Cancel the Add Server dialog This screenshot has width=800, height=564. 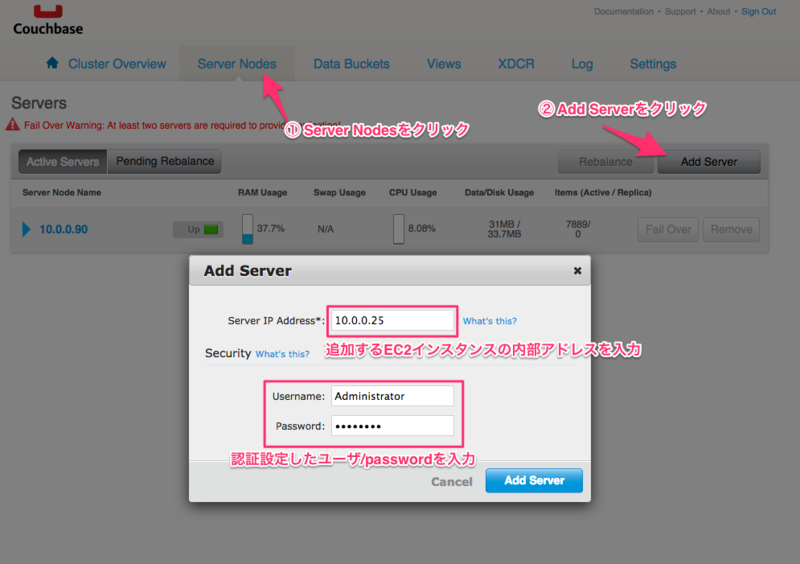[452, 481]
